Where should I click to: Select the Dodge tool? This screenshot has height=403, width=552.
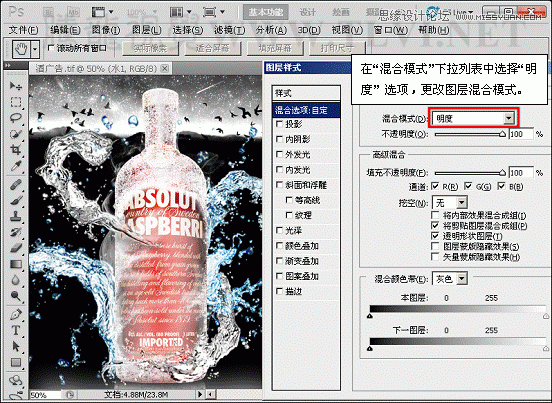15,296
